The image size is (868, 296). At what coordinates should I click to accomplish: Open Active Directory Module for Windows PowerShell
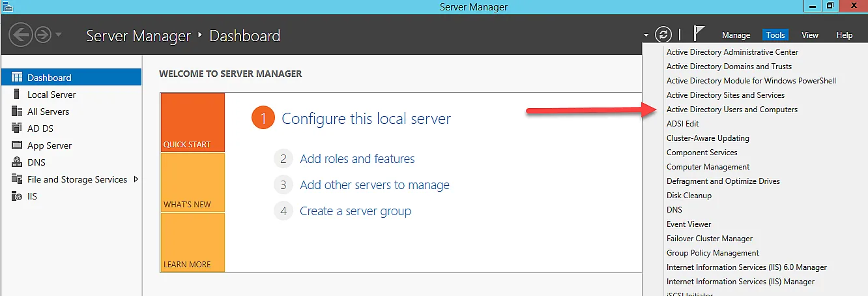[751, 81]
